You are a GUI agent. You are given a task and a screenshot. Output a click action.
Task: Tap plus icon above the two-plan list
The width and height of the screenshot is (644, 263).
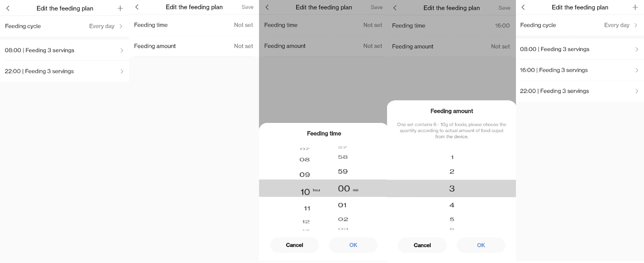(x=120, y=8)
